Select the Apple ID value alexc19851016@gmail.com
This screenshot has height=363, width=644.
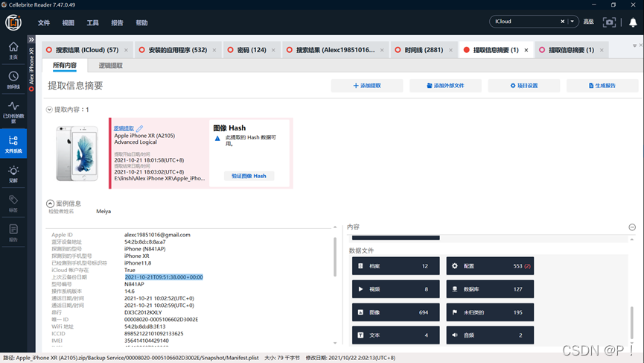pos(157,235)
